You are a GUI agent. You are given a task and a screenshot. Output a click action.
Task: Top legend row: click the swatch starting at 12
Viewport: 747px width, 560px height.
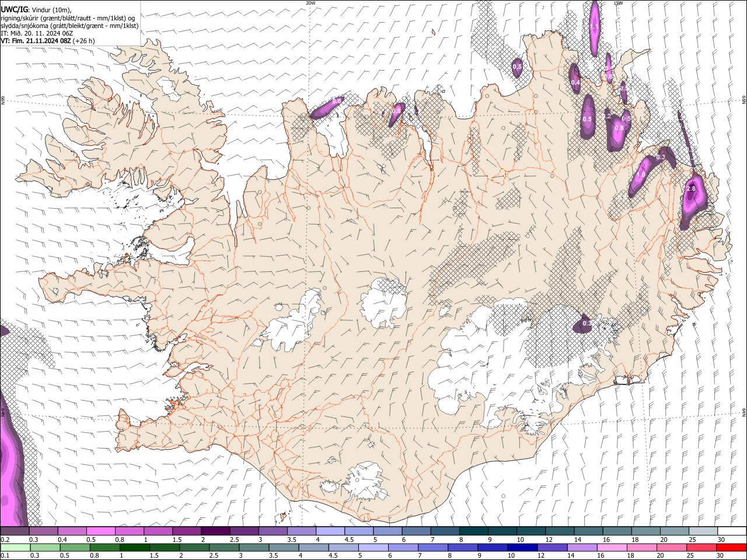click(560, 531)
